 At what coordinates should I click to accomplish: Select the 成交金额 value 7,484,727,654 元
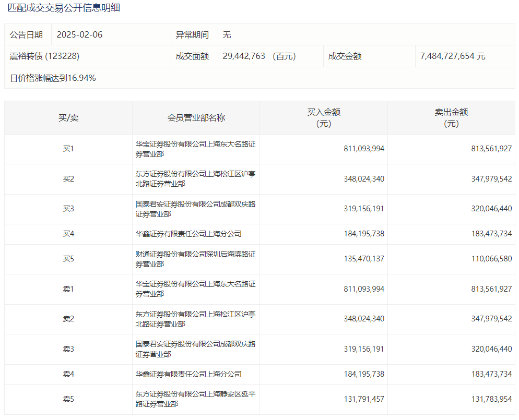(452, 56)
